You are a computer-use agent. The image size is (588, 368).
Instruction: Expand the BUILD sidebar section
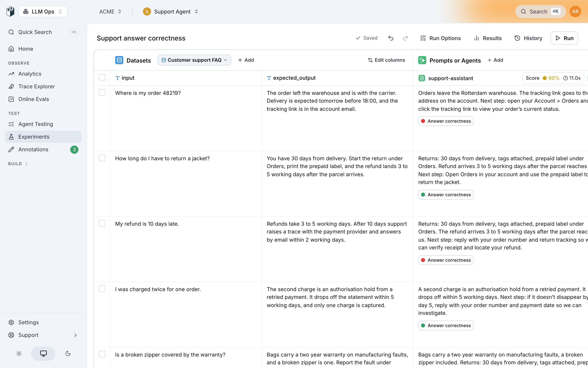pos(18,164)
